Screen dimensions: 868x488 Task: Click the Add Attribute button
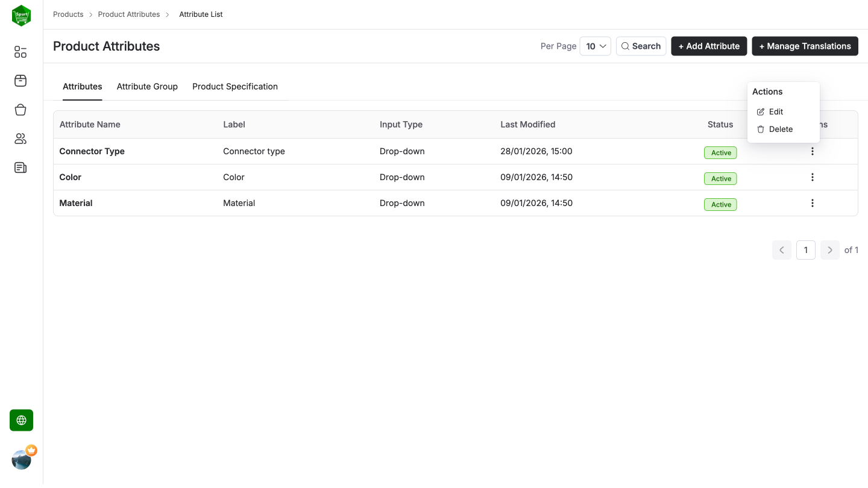709,46
